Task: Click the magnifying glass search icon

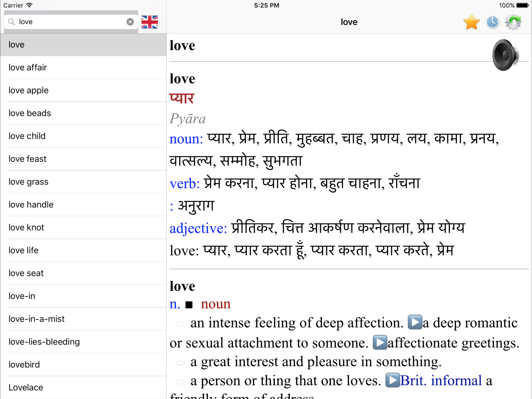Action: click(x=11, y=22)
